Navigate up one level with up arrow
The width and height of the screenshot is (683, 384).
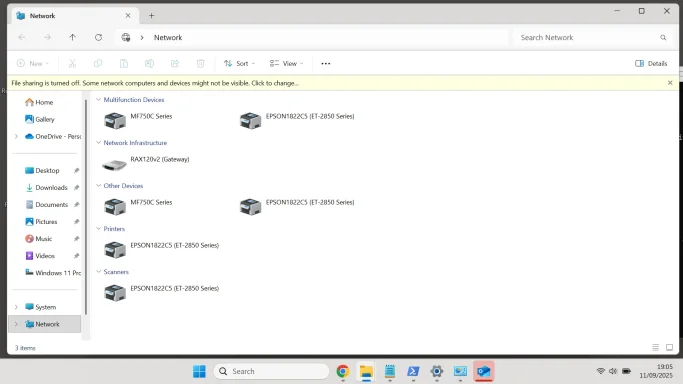[72, 37]
